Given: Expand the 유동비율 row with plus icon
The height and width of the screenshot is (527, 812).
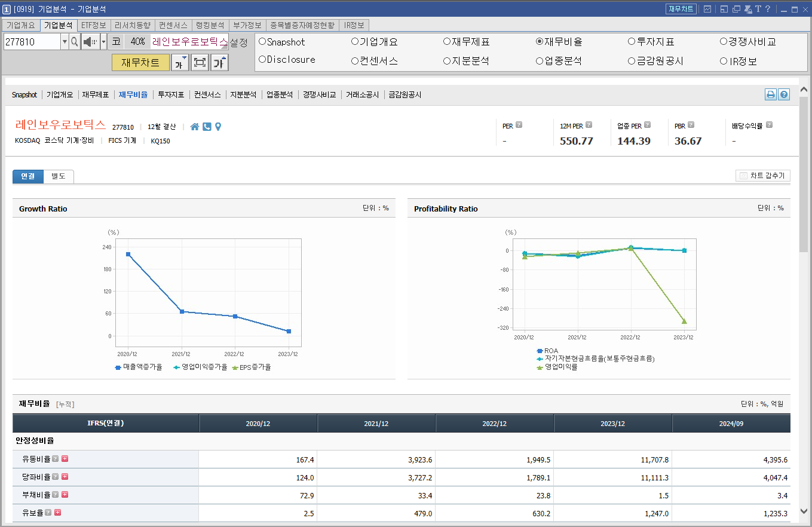Looking at the screenshot, I should click(x=65, y=459).
